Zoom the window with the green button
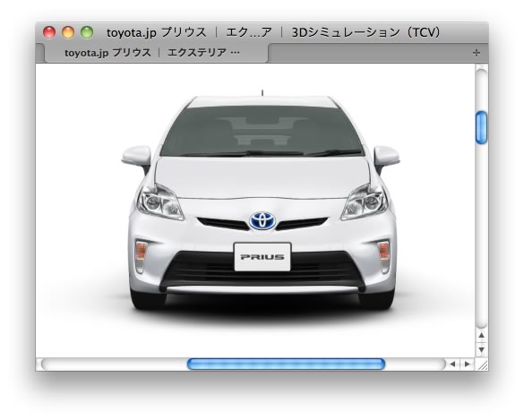524x420 pixels. click(x=87, y=32)
